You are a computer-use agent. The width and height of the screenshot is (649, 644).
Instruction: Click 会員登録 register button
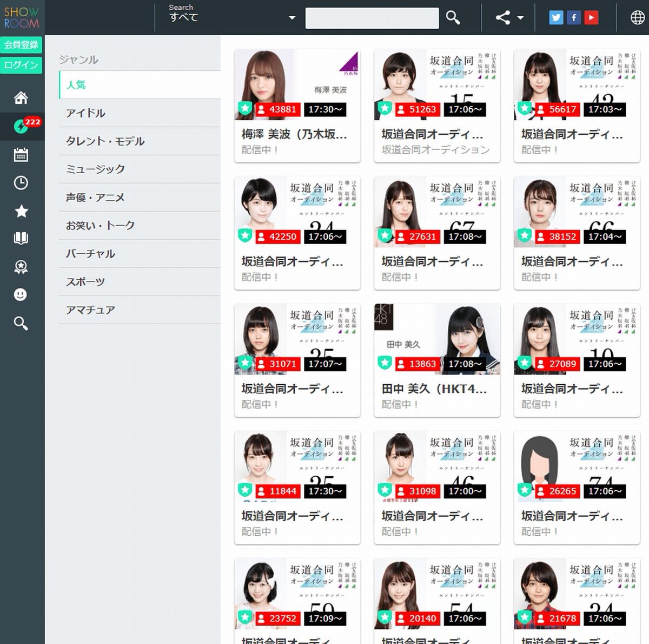[x=21, y=45]
